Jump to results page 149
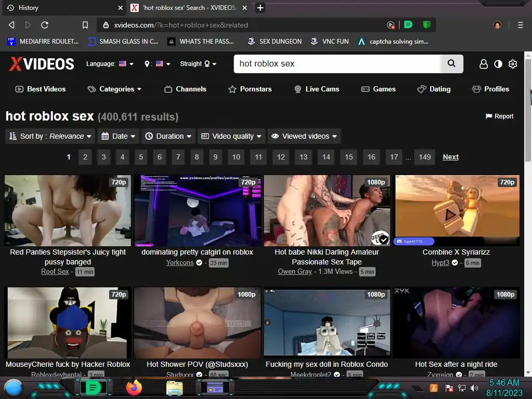Viewport: 532px width, 399px height. (x=425, y=157)
